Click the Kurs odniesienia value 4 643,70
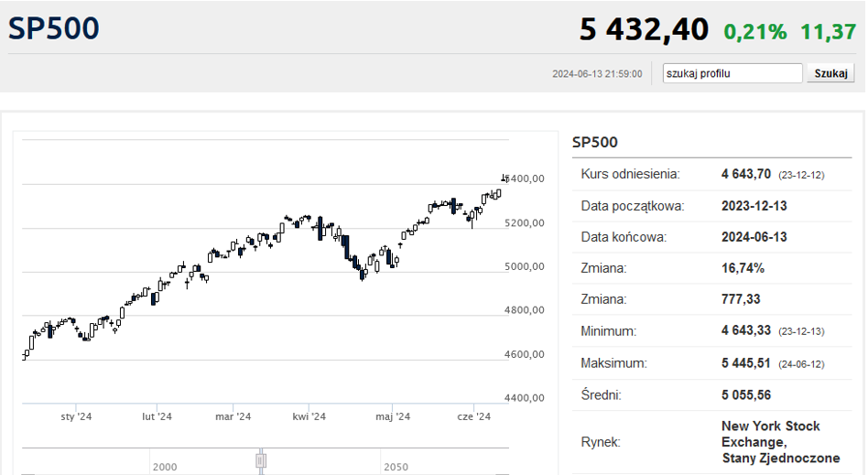This screenshot has height=475, width=868. [x=745, y=175]
